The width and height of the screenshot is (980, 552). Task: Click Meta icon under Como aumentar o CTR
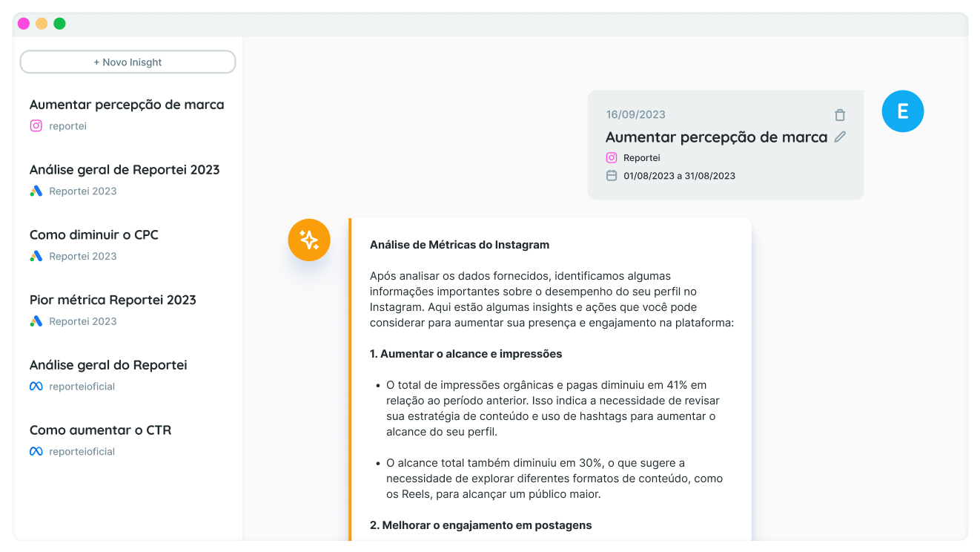(x=36, y=451)
